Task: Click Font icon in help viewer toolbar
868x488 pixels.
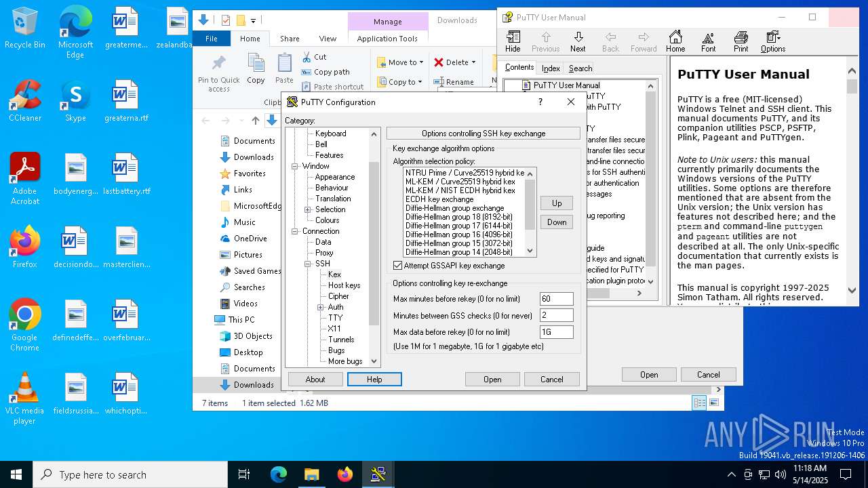Action: pyautogui.click(x=708, y=41)
